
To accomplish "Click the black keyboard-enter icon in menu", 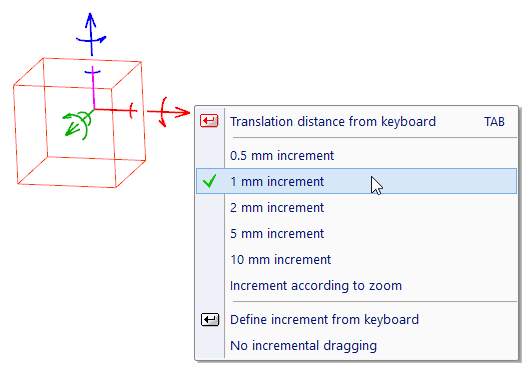I will (x=210, y=319).
